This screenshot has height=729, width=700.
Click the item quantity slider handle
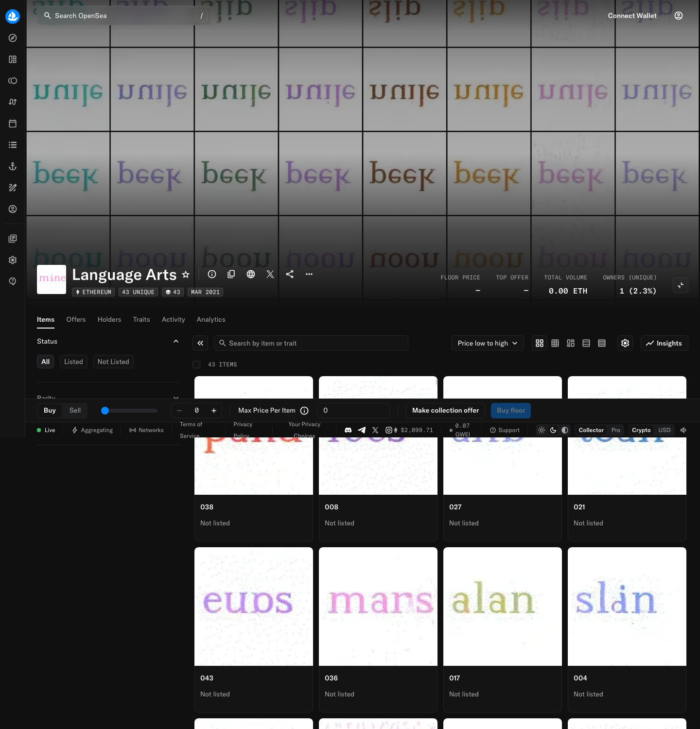coord(105,411)
